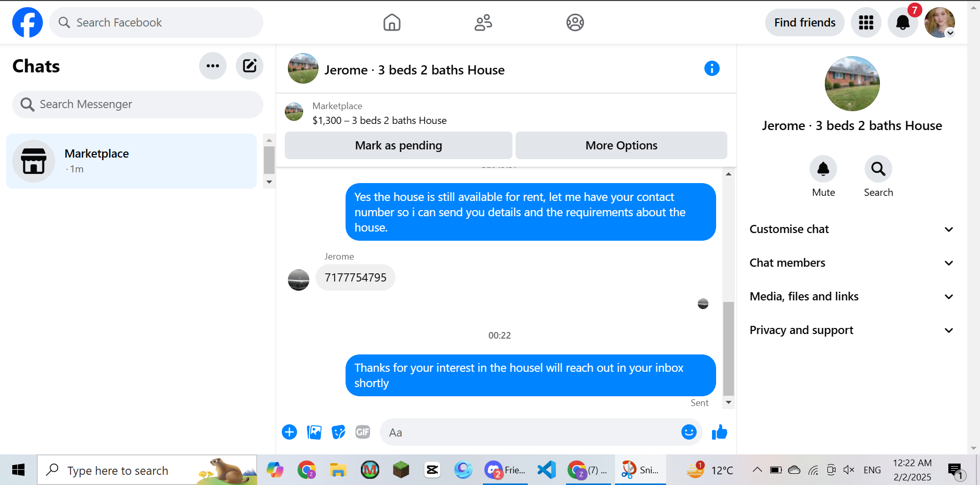Open the Friends tab in top navigation
980x485 pixels.
(483, 22)
